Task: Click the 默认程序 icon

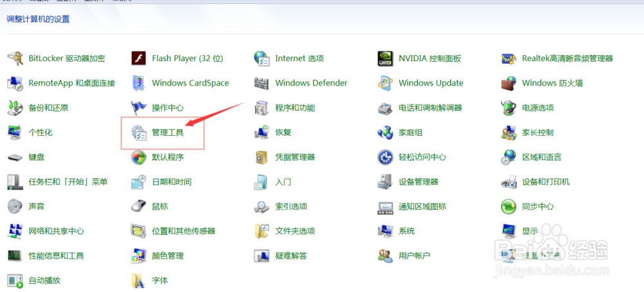Action: pyautogui.click(x=139, y=157)
